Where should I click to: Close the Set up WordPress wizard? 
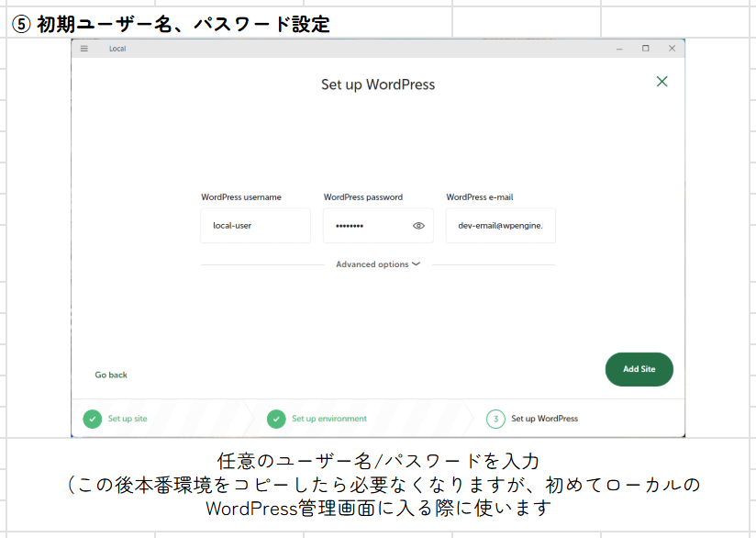point(661,82)
